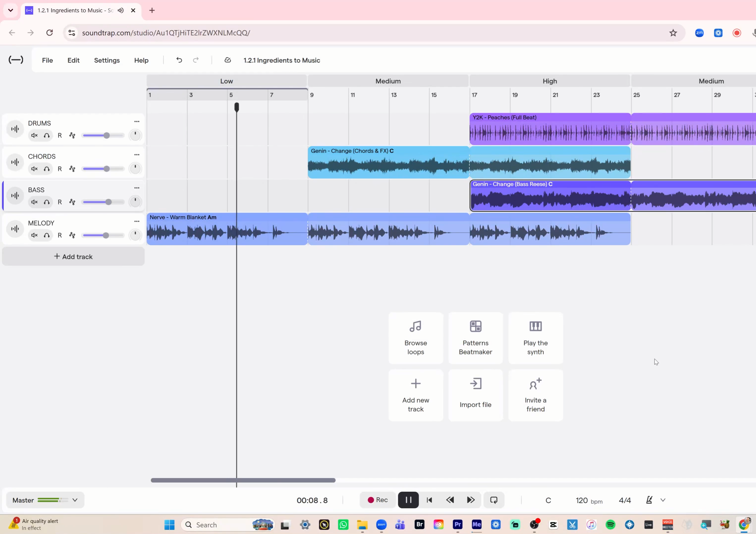
Task: Undo the last action
Action: (x=179, y=60)
